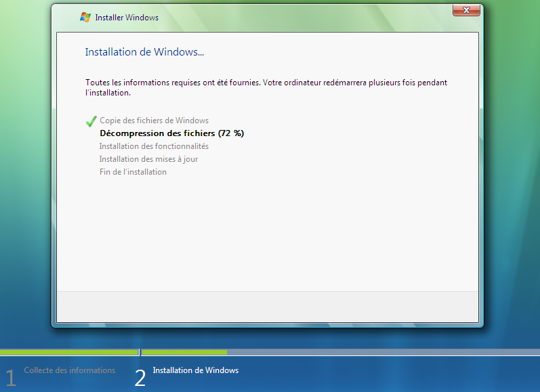The width and height of the screenshot is (540, 392).
Task: Click the 'Installer Windows' title text
Action: click(127, 18)
